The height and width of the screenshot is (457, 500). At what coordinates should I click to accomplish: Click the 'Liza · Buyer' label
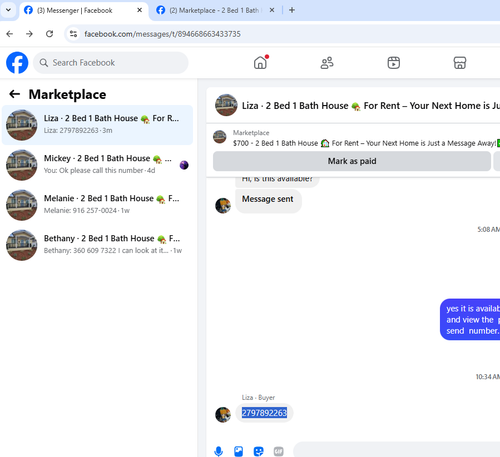(x=258, y=397)
